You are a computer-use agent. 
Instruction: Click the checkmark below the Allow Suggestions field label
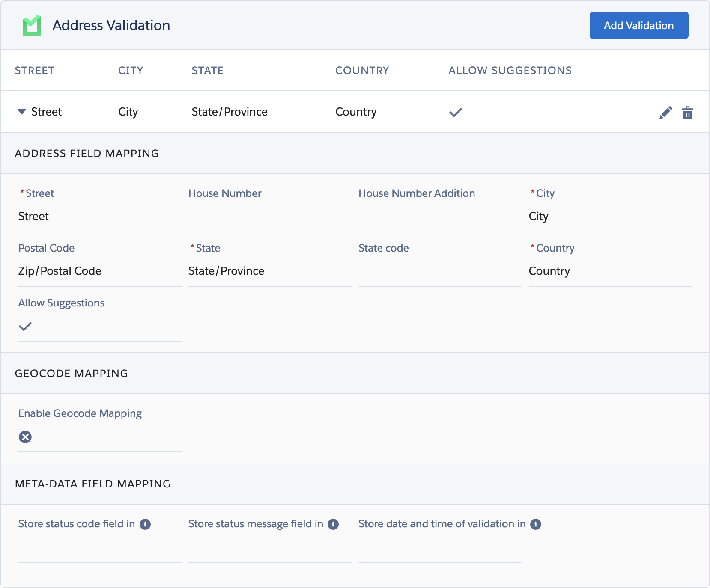coord(25,327)
